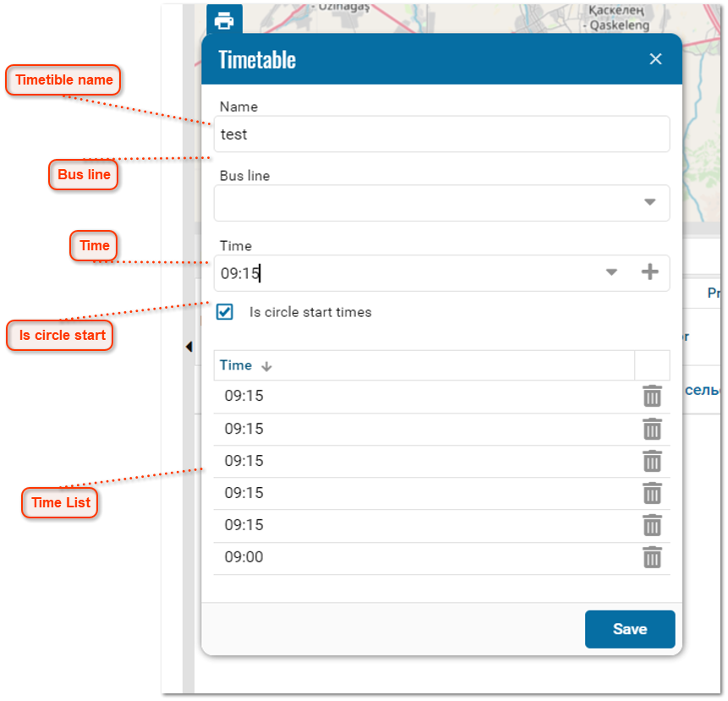Click the Timetable dialog title bar
The height and width of the screenshot is (701, 728).
click(x=380, y=59)
